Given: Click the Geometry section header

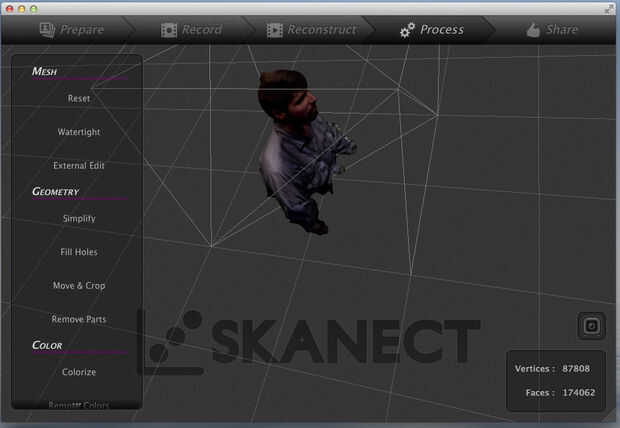Looking at the screenshot, I should pos(55,191).
